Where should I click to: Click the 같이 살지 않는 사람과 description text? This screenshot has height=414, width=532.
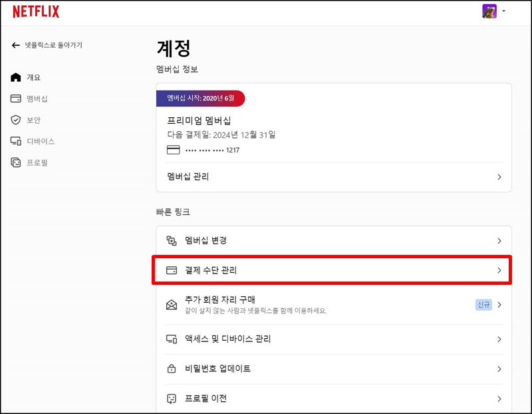[x=256, y=311]
